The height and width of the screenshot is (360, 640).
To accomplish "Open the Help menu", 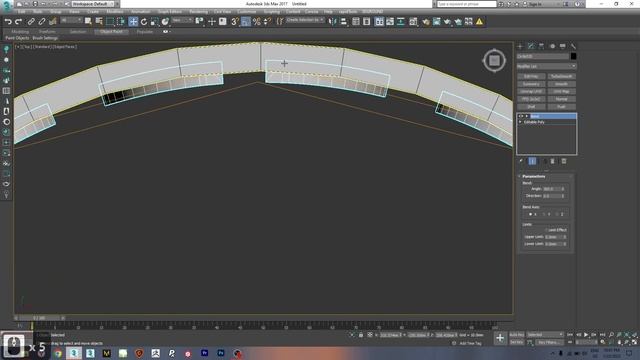I will (x=328, y=12).
